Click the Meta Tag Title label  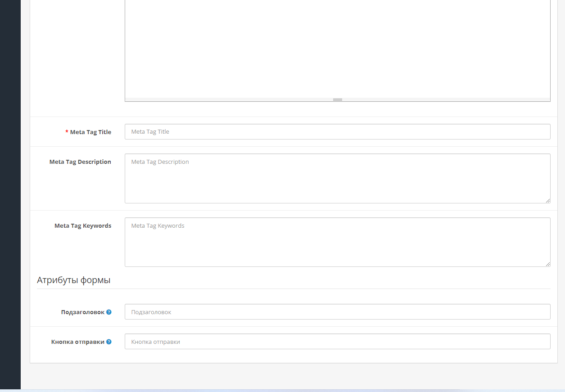(x=90, y=132)
